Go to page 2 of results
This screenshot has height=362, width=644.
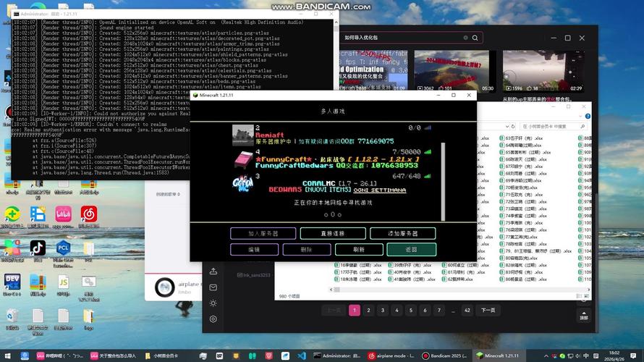point(368,310)
